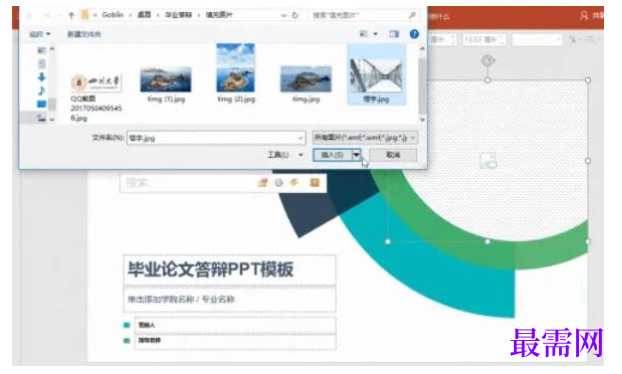Click the 毕业论文答辩PPT模板 title text box
The height and width of the screenshot is (374, 622).
229,270
